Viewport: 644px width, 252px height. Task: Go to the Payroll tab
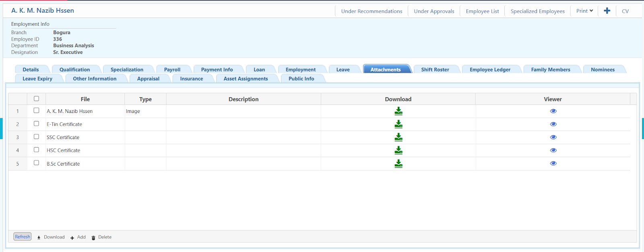pyautogui.click(x=172, y=70)
